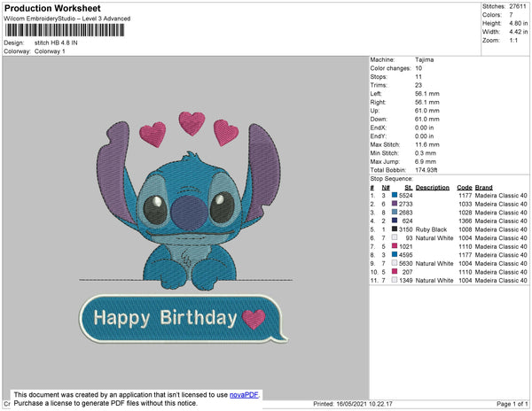This screenshot has height=411, width=532.
Task: Click the St. column header
Action: [408, 188]
